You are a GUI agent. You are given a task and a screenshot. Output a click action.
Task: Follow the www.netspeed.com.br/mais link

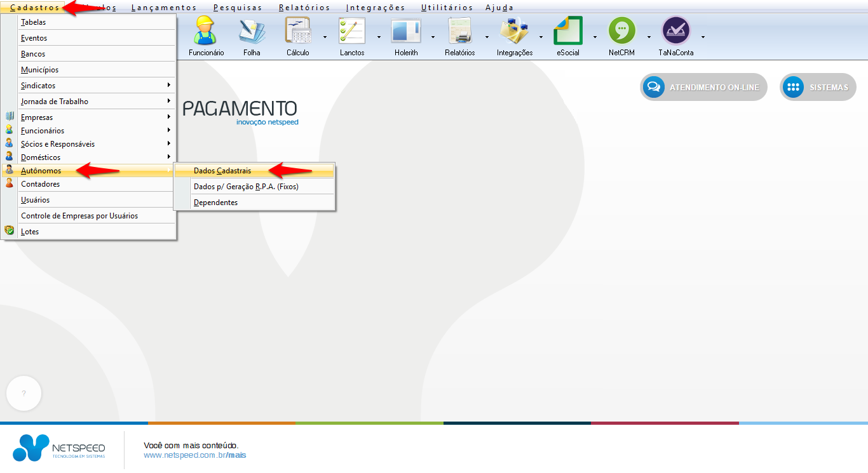194,455
